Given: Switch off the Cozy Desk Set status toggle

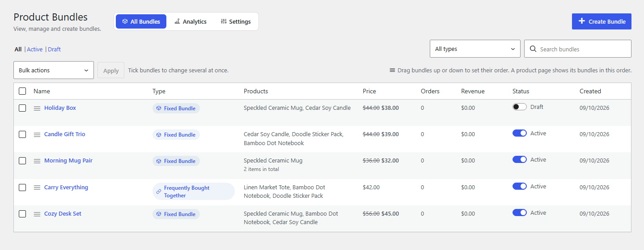Looking at the screenshot, I should click(x=520, y=212).
